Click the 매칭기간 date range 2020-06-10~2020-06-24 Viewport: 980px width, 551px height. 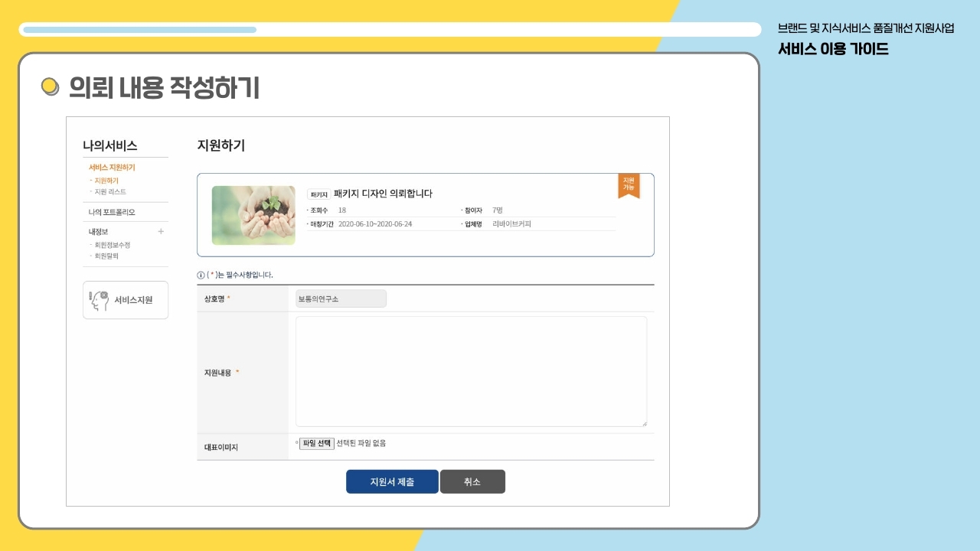375,224
